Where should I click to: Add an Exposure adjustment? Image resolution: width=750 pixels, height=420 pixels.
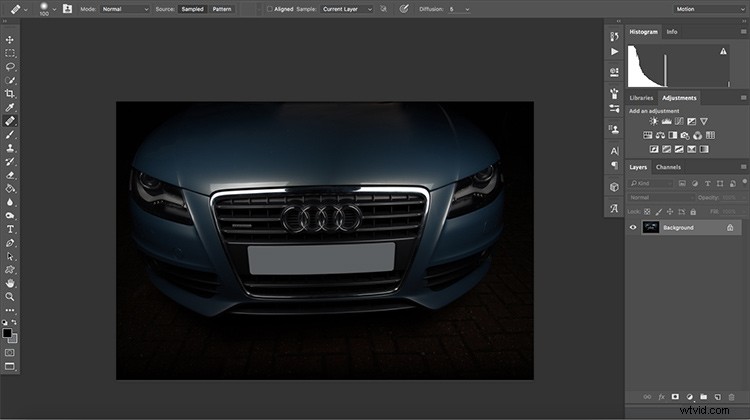[x=691, y=122]
